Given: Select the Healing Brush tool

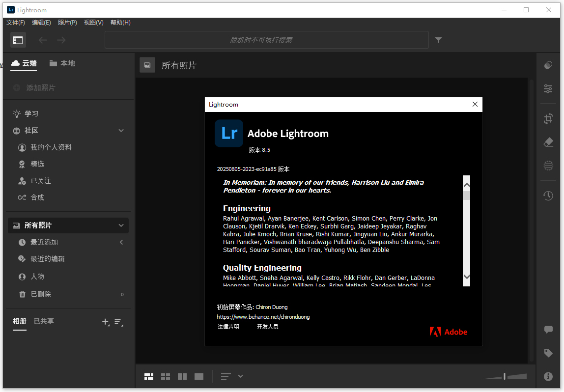Looking at the screenshot, I should [x=548, y=142].
